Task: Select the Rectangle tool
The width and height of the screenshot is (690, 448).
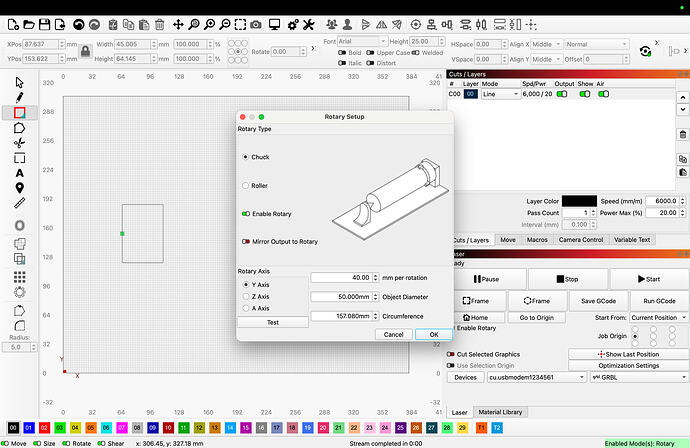Action: (19, 113)
